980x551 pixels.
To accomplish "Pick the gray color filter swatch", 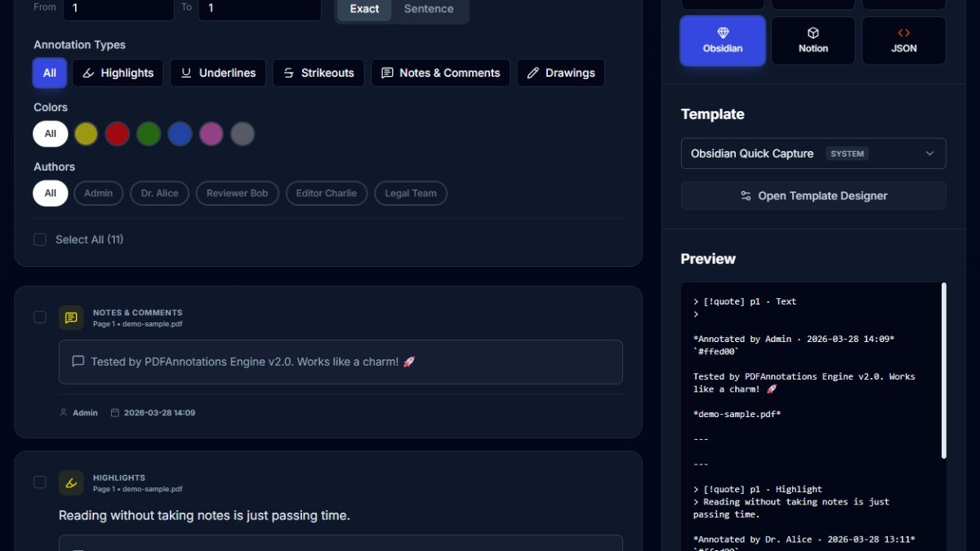I will [x=243, y=134].
